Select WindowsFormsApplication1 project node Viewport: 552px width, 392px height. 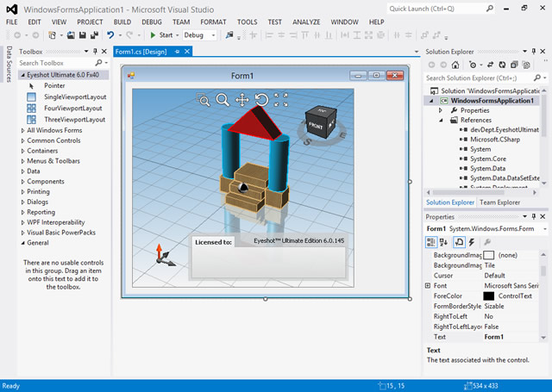tap(492, 101)
